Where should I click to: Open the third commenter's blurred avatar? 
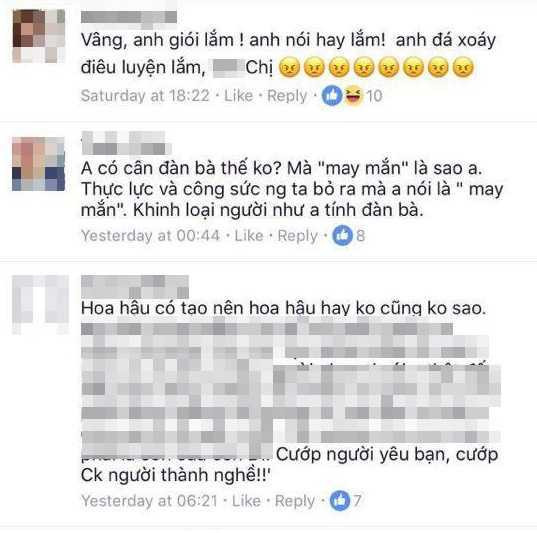coord(40,304)
